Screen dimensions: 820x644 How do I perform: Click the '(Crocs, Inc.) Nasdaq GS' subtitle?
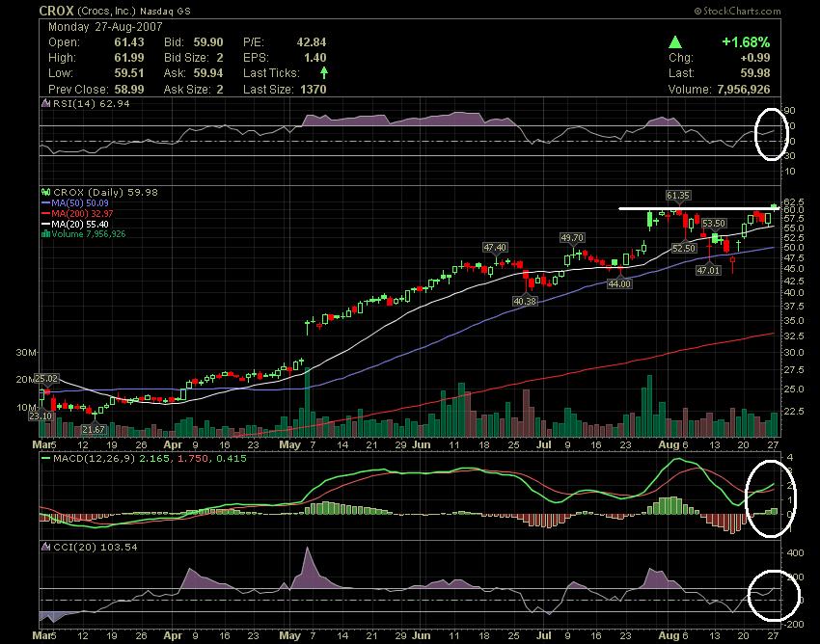134,11
